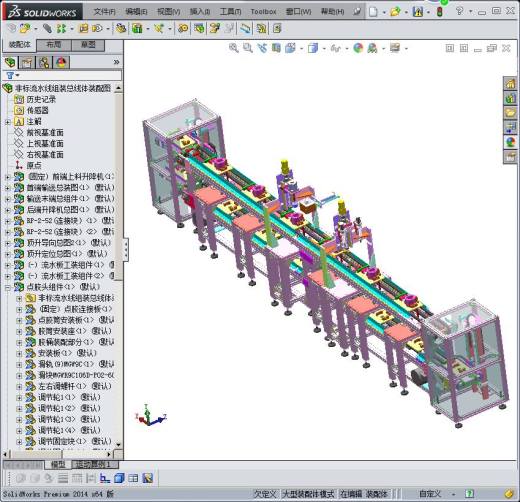Expand the 前端上料升降机 component
Image resolution: width=520 pixels, height=502 pixels.
(x=8, y=177)
